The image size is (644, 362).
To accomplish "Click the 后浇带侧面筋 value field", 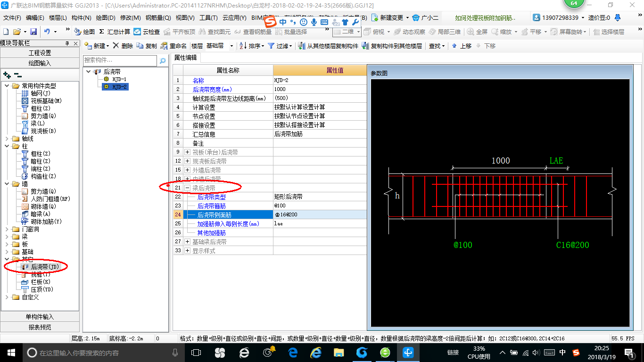I will [320, 215].
